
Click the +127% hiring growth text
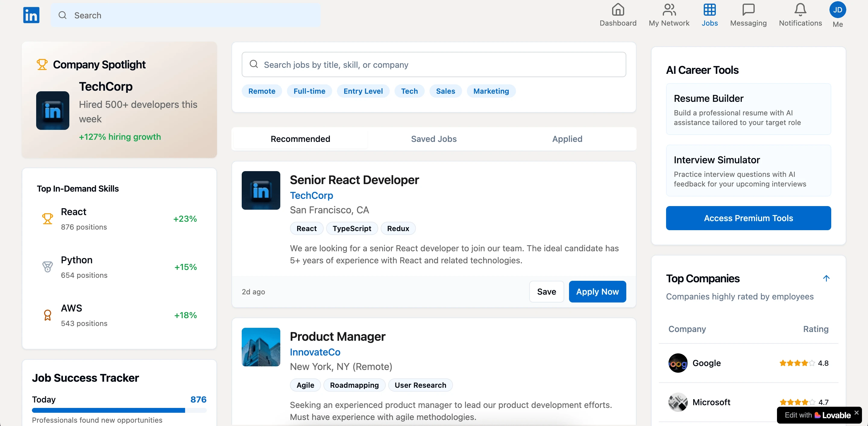tap(120, 137)
